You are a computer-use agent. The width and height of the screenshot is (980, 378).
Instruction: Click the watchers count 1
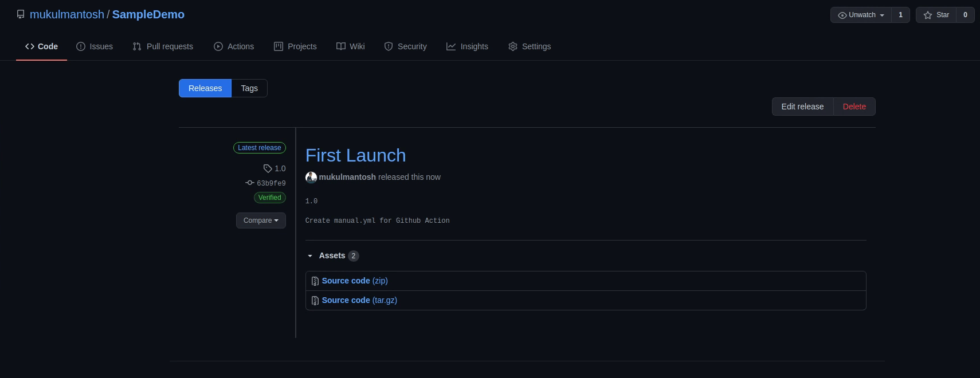tap(900, 15)
